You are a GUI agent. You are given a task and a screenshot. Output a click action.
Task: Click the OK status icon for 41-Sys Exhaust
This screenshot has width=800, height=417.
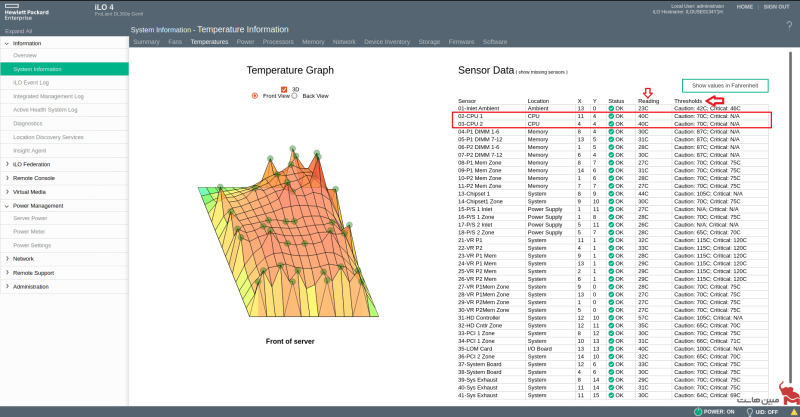coord(611,395)
